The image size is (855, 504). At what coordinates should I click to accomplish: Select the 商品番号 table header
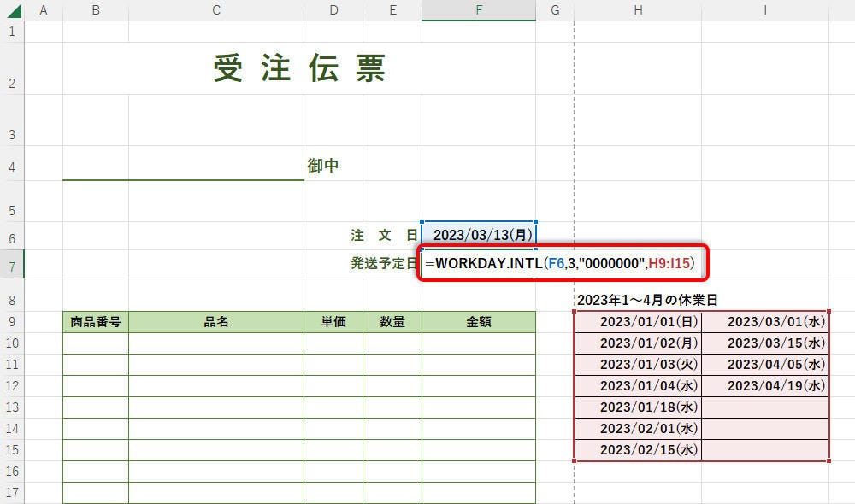[x=95, y=322]
